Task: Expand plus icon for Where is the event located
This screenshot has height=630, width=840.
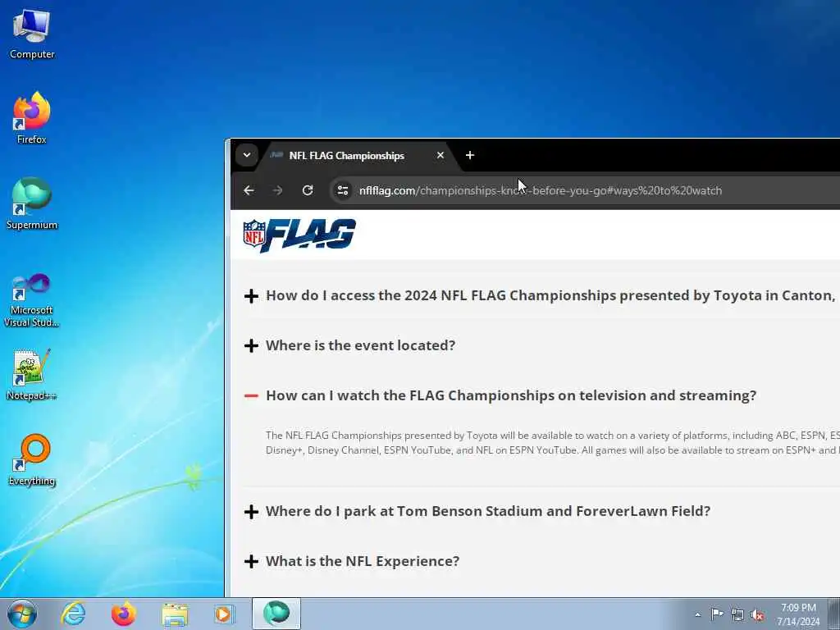Action: pyautogui.click(x=251, y=345)
